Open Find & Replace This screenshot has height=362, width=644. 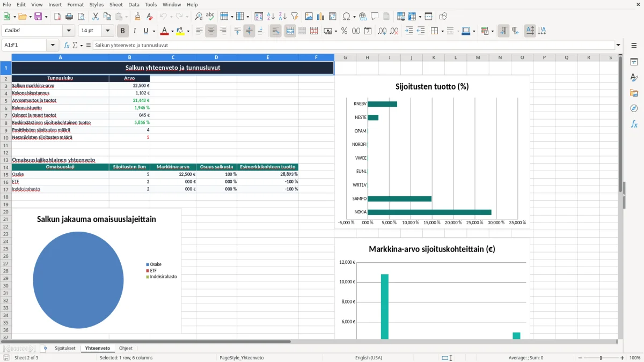coord(199,17)
